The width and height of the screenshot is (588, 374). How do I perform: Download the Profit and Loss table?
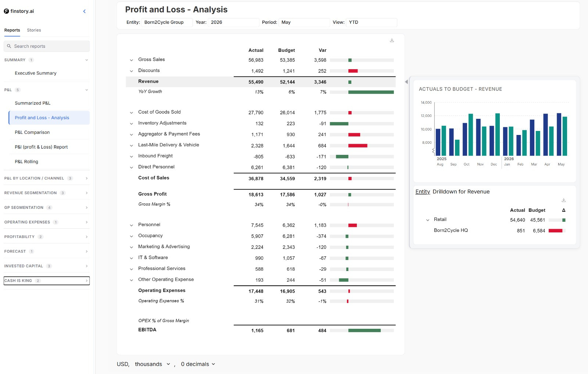point(392,40)
